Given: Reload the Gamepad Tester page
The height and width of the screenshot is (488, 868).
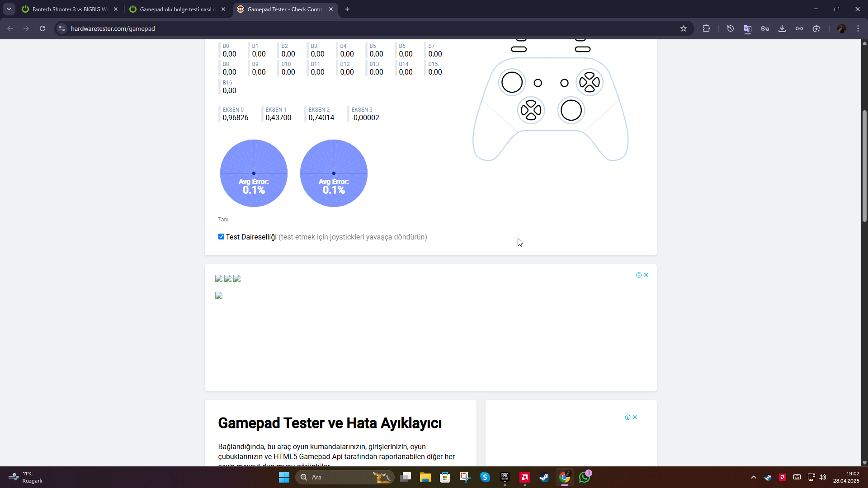Looking at the screenshot, I should 42,28.
